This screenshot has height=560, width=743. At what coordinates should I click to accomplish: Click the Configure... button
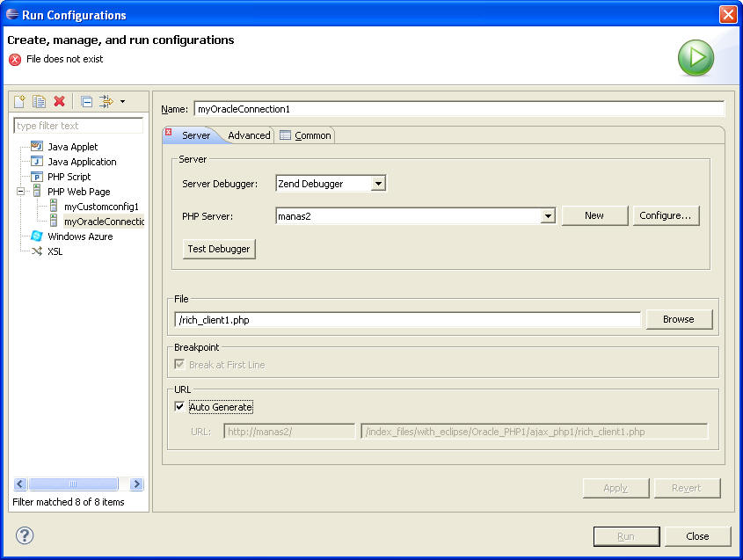pos(666,215)
